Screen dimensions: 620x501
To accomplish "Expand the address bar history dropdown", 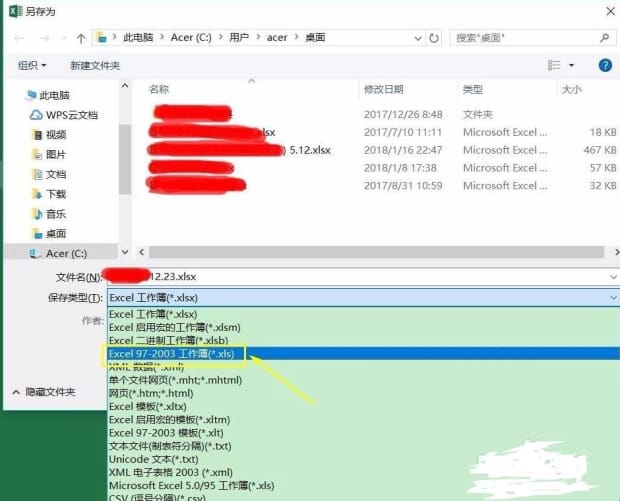I will pos(418,38).
